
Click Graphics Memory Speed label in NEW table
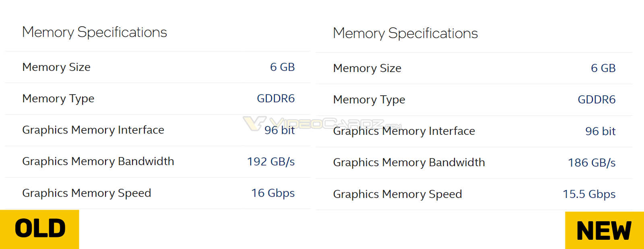397,194
